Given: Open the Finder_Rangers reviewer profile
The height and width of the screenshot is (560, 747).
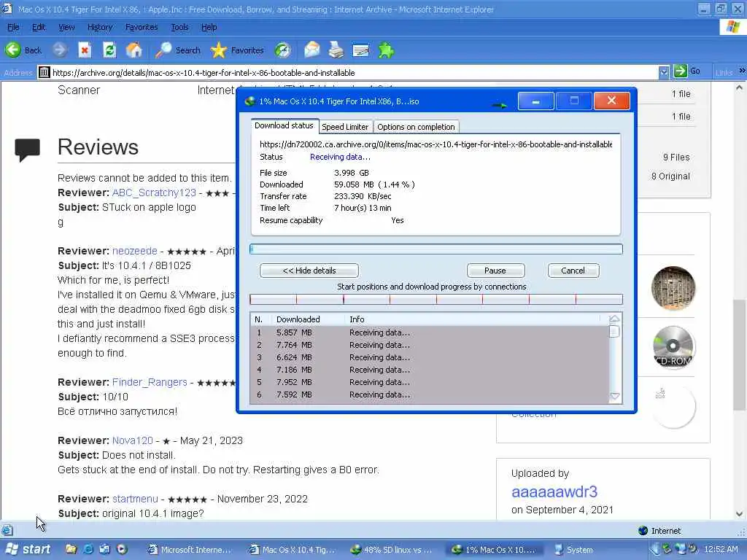Looking at the screenshot, I should click(150, 382).
